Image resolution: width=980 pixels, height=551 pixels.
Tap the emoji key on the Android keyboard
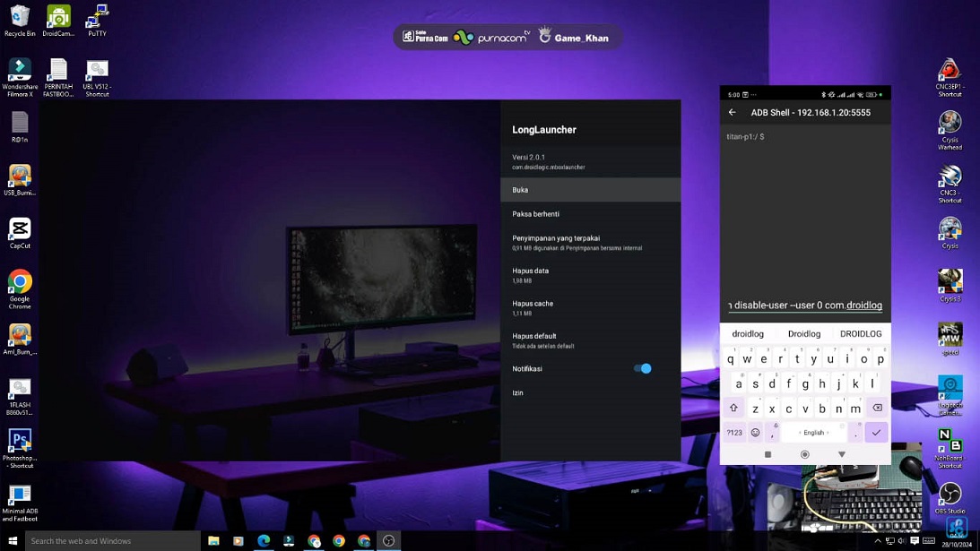[x=753, y=432]
